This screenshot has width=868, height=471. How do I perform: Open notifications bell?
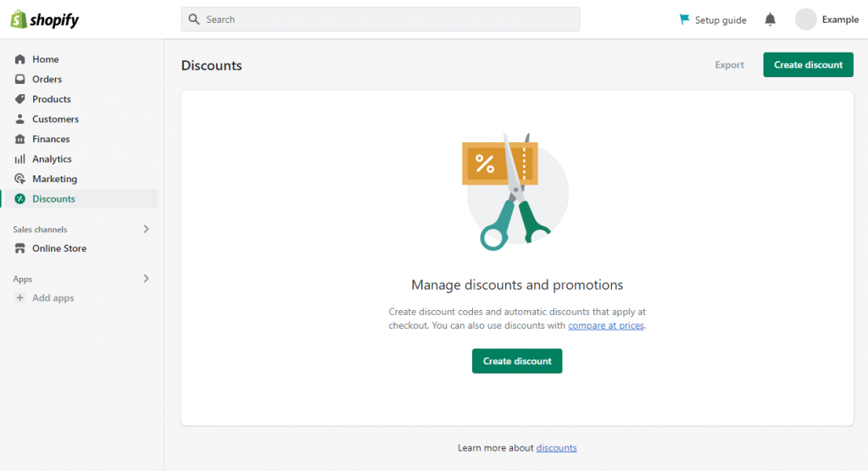[x=770, y=19]
